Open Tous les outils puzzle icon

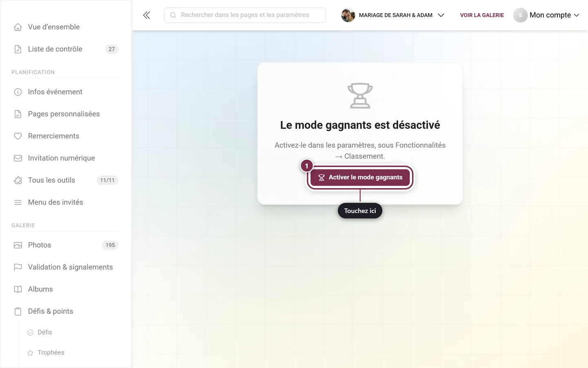click(18, 180)
